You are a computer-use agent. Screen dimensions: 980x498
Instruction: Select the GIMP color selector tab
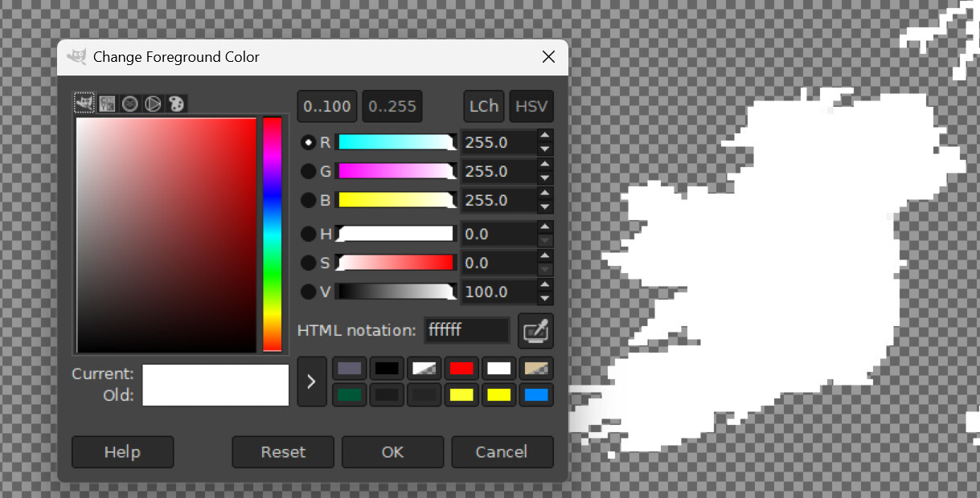84,104
